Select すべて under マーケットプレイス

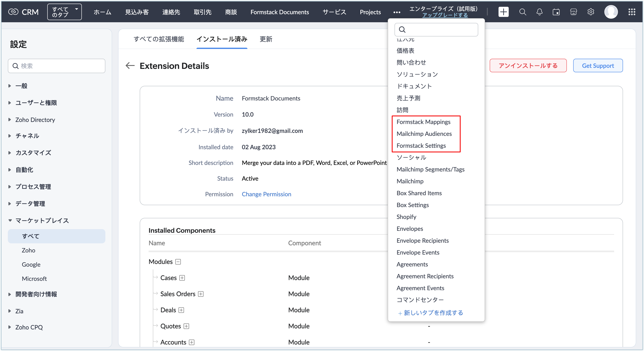pos(57,236)
